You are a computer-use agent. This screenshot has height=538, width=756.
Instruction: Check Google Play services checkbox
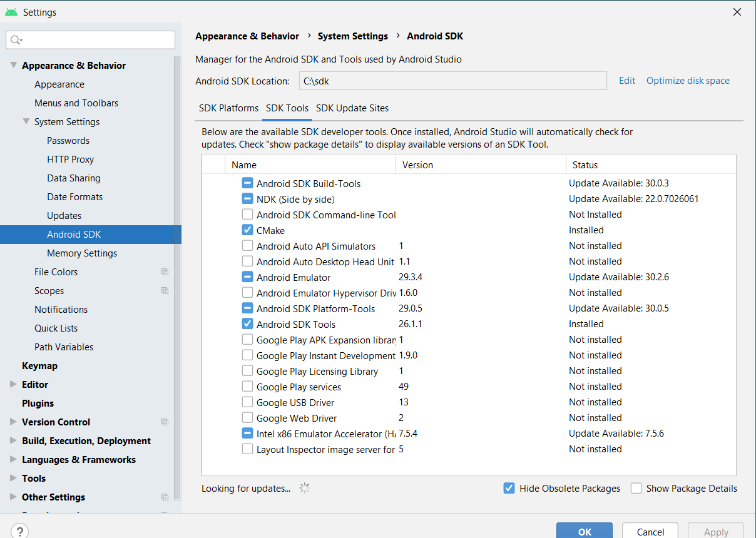pyautogui.click(x=247, y=387)
